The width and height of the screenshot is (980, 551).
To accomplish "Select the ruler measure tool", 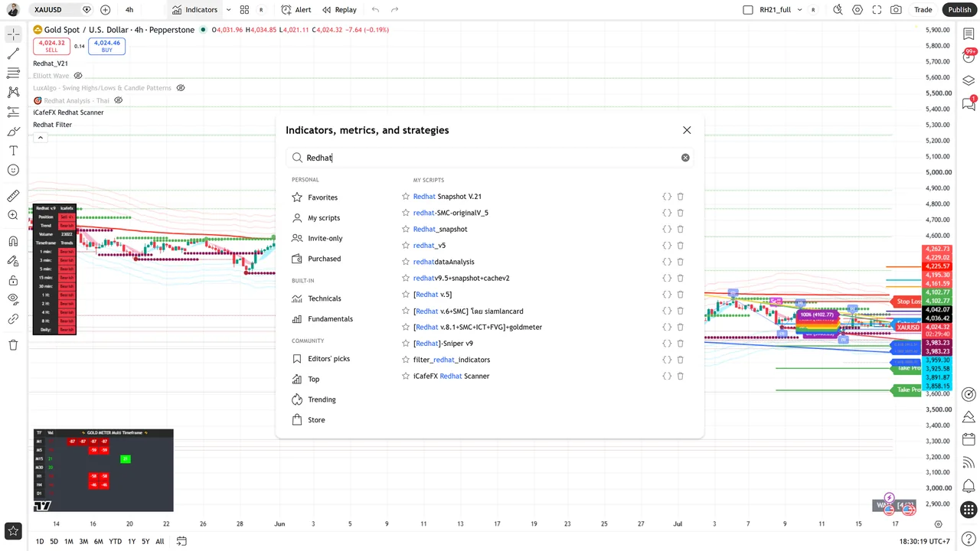I will pos(13,196).
